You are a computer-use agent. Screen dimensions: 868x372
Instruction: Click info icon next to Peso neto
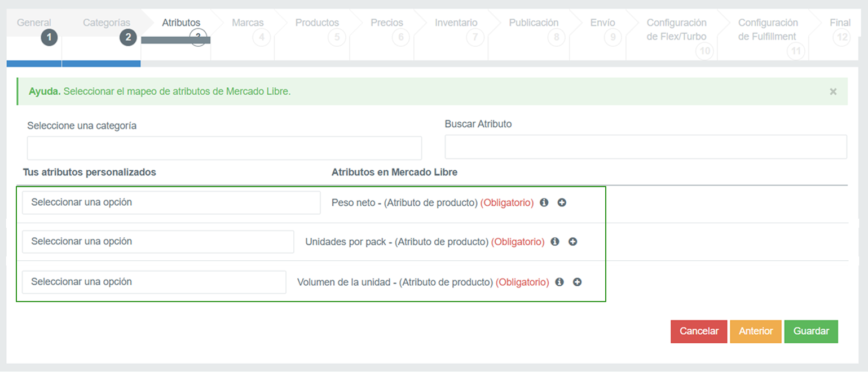pyautogui.click(x=544, y=202)
